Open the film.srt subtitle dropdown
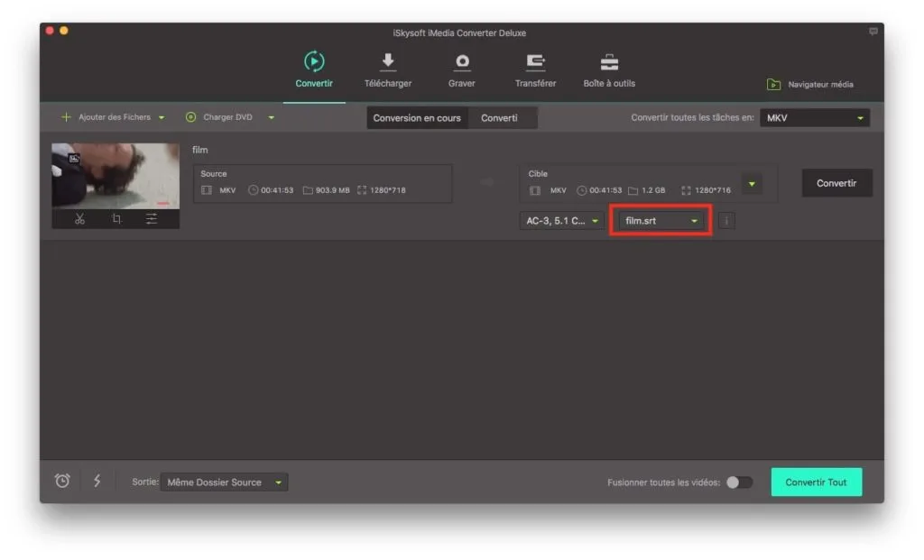Image resolution: width=924 pixels, height=560 pixels. pyautogui.click(x=660, y=221)
